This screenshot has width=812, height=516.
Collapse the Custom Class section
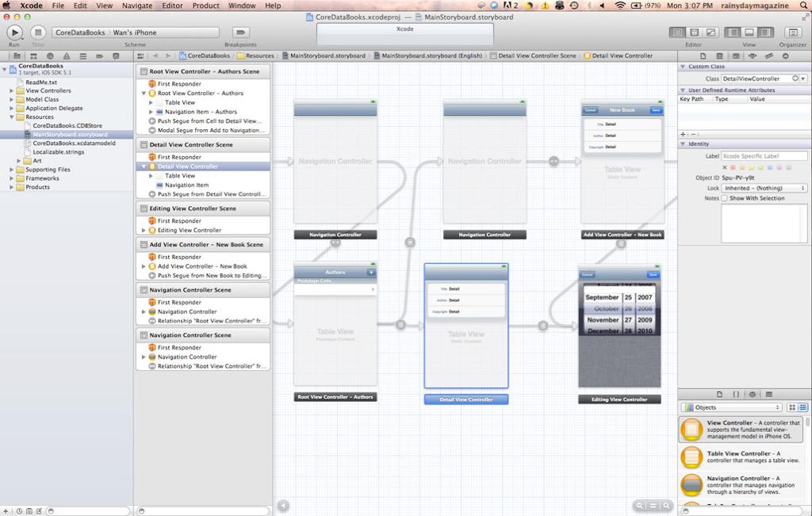tap(683, 67)
